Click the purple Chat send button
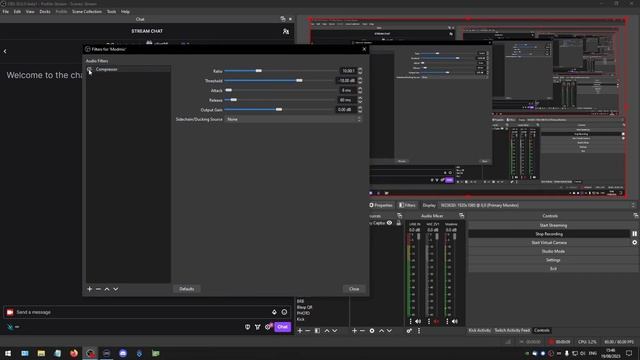Screen dimensions: 640x360 tap(282, 327)
